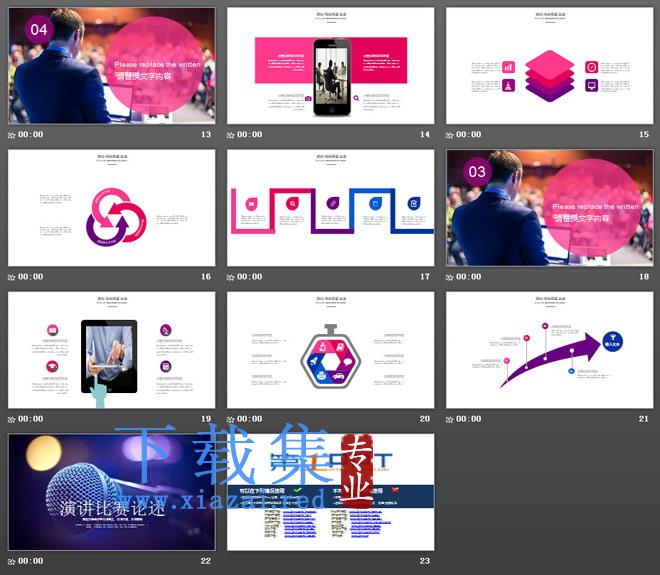
Task: Click transition star icon under slide 22
Action: coord(11,562)
